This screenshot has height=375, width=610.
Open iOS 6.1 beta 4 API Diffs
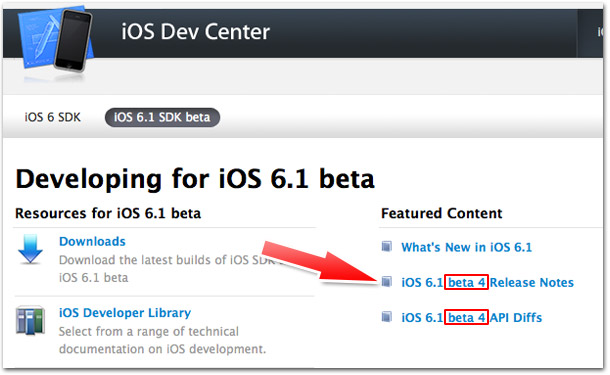pos(472,317)
